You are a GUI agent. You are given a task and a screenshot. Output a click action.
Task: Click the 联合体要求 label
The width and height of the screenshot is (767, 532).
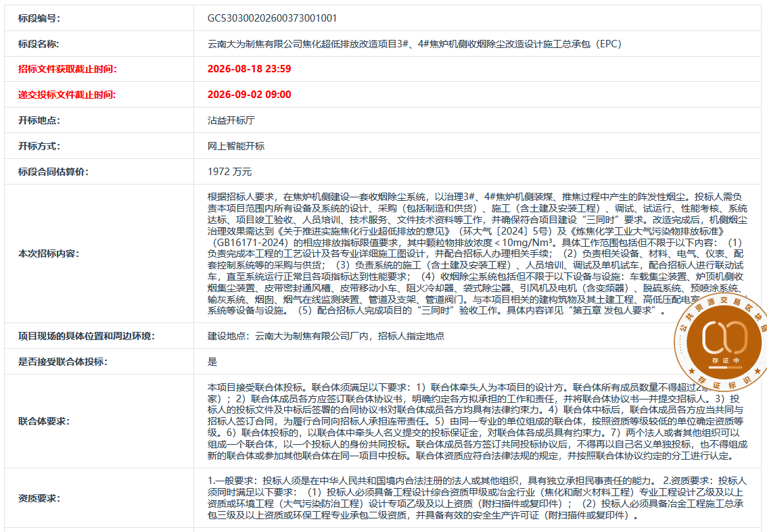pyautogui.click(x=44, y=422)
